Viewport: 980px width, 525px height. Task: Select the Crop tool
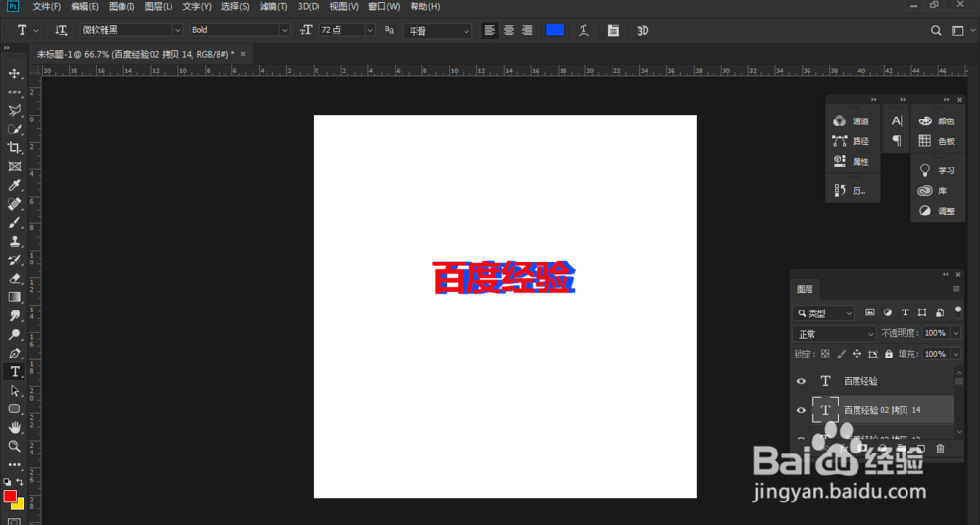(x=15, y=148)
